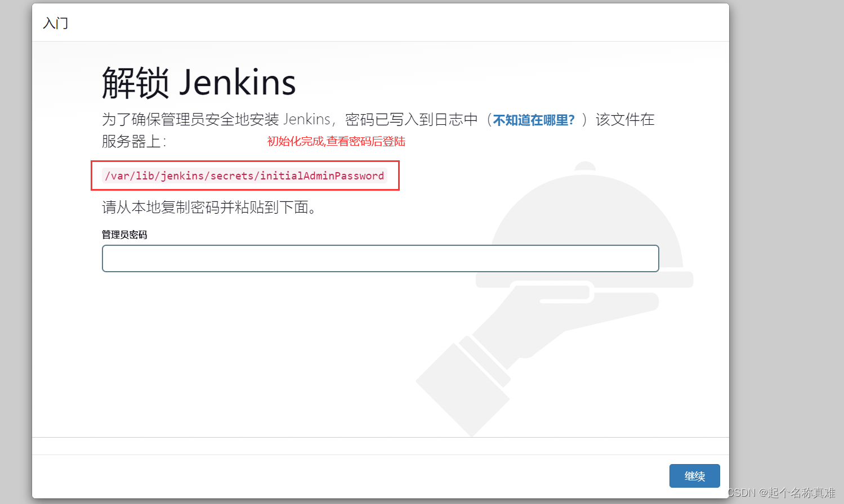Select the /var/lib/jenkins/secrets/initialAdminPassword path text
The width and height of the screenshot is (844, 504).
[x=244, y=175]
